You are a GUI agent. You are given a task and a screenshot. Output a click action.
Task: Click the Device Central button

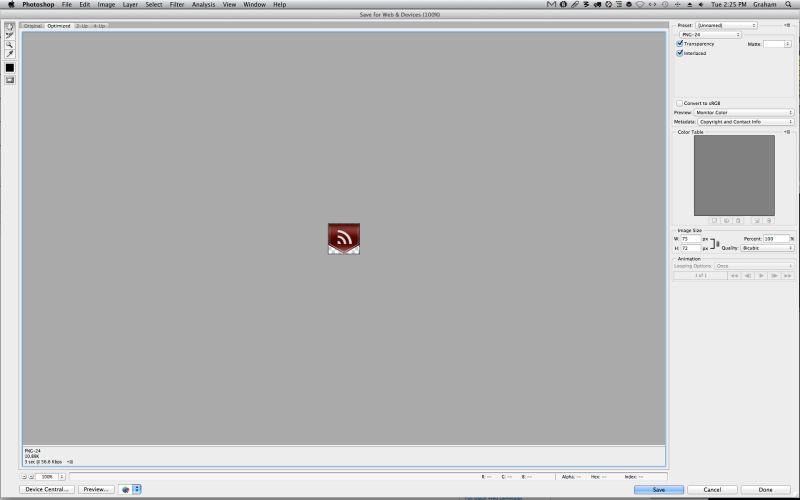click(x=47, y=489)
